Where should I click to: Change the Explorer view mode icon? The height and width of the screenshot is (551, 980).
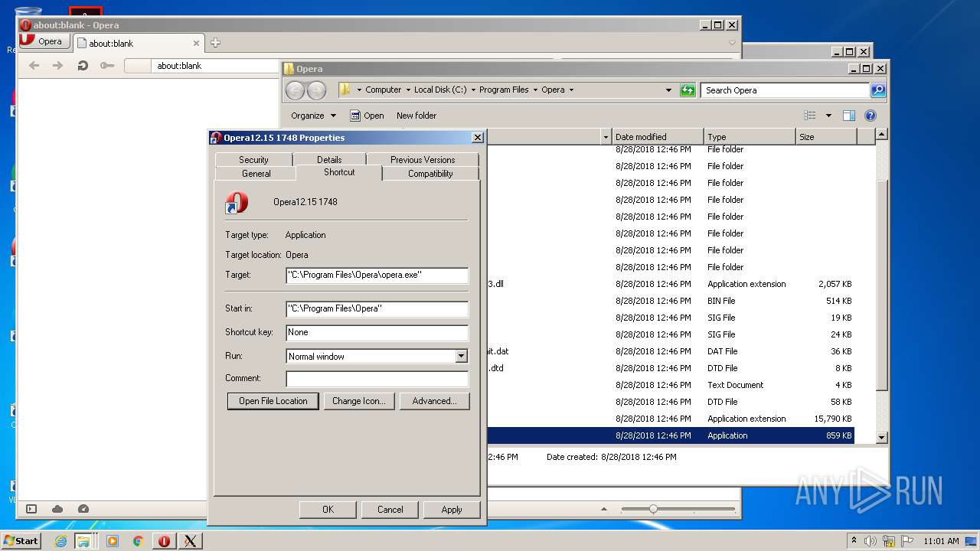810,116
